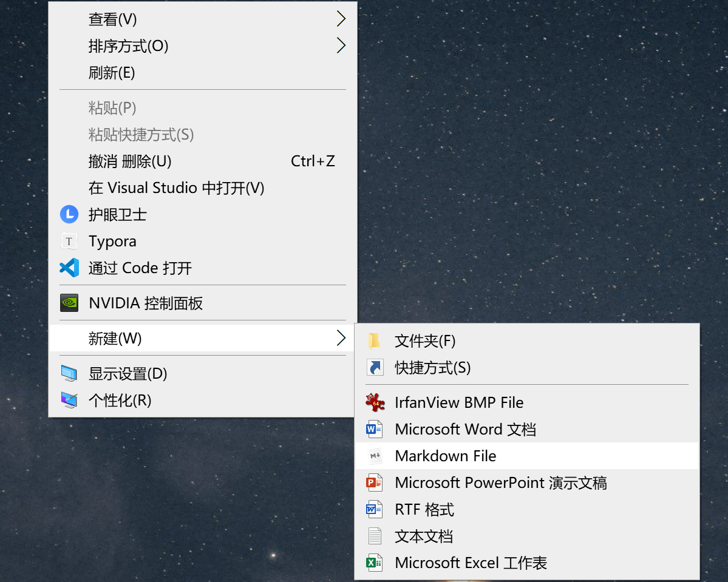This screenshot has width=728, height=582.
Task: Click the yellow 文件夹 folder icon
Action: (374, 340)
